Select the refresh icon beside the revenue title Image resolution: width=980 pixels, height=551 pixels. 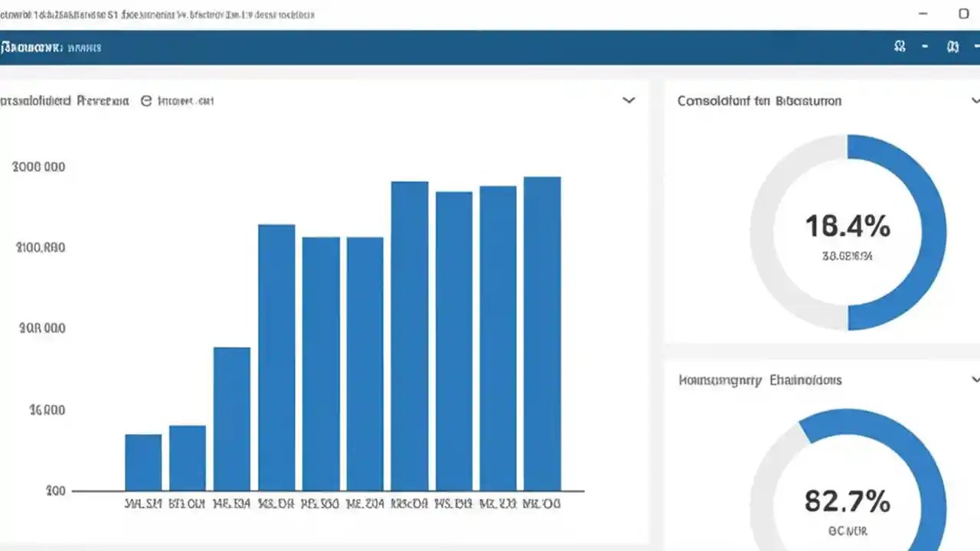[145, 100]
